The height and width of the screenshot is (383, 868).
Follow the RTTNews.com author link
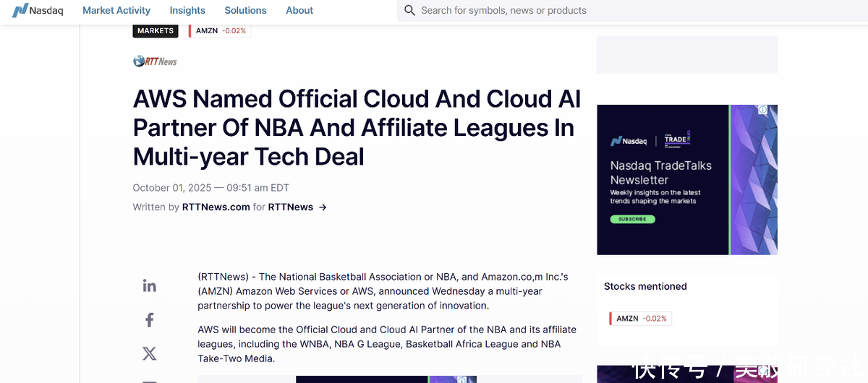tap(216, 207)
